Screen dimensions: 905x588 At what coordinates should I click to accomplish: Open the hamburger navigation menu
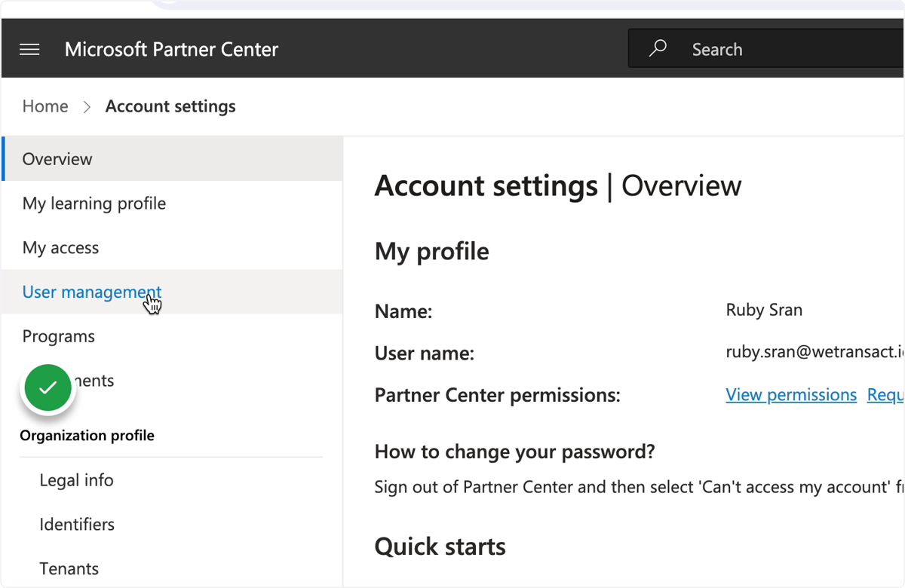coord(29,50)
